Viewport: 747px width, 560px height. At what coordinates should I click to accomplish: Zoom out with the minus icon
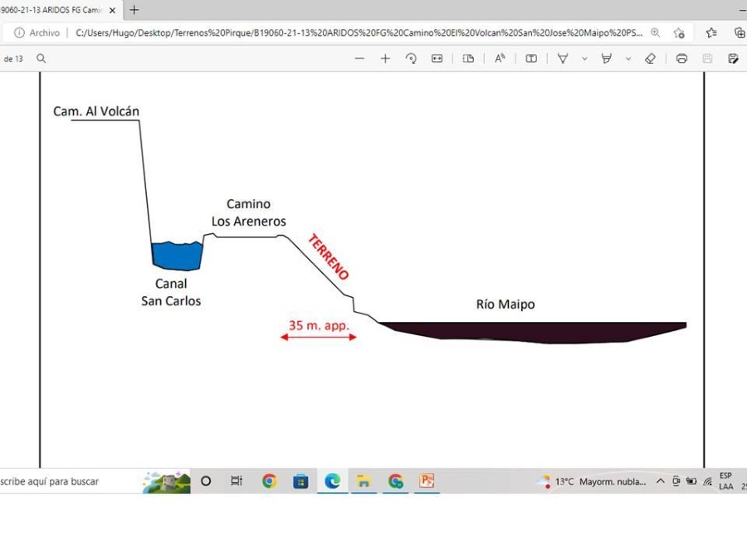click(359, 59)
